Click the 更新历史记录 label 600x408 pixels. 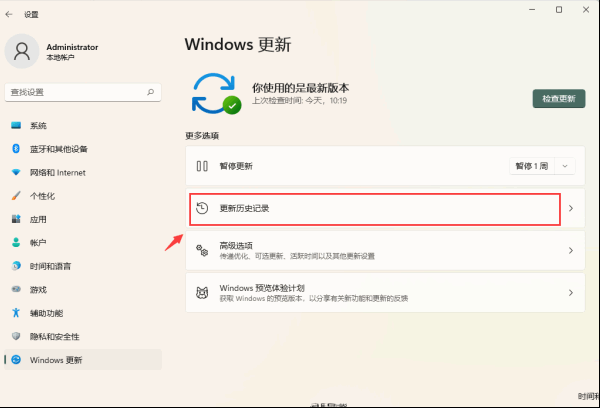244,208
